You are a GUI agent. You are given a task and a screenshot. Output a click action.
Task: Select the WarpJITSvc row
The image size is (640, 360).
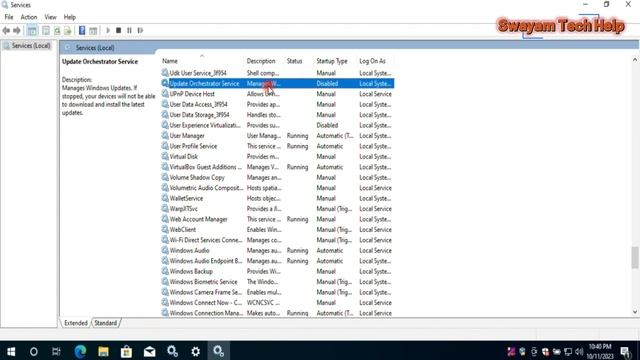click(277, 209)
